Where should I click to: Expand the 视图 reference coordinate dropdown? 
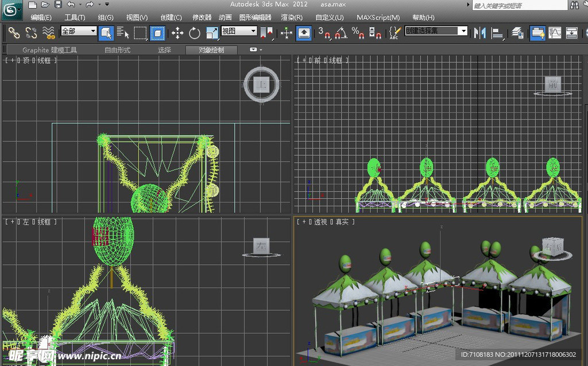[x=238, y=31]
